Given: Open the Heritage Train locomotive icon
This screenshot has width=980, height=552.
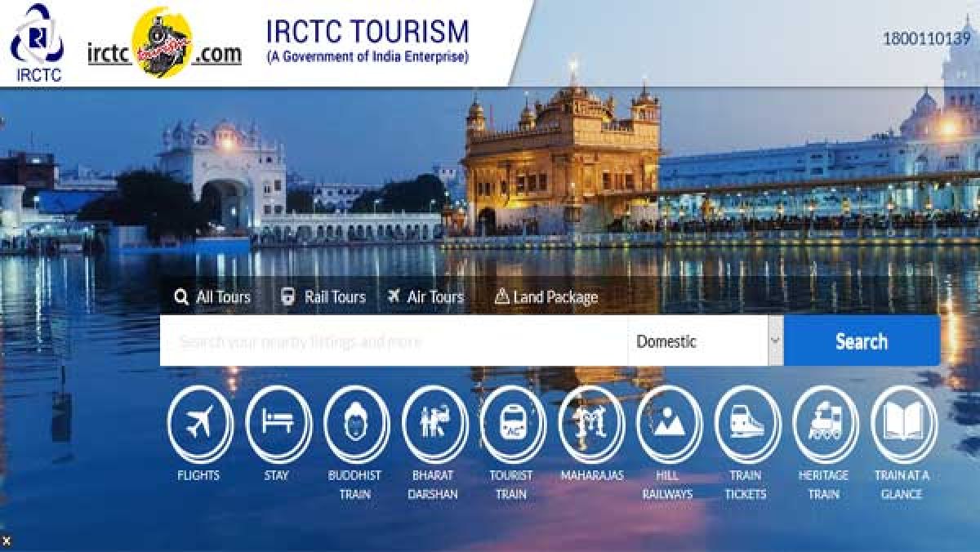Looking at the screenshot, I should pyautogui.click(x=825, y=424).
